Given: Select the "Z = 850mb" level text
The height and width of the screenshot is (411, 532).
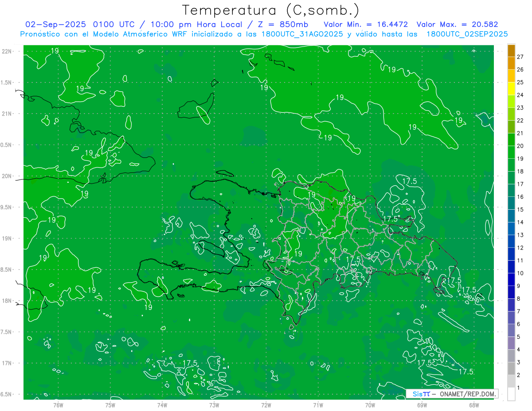Looking at the screenshot, I should pos(283,24).
